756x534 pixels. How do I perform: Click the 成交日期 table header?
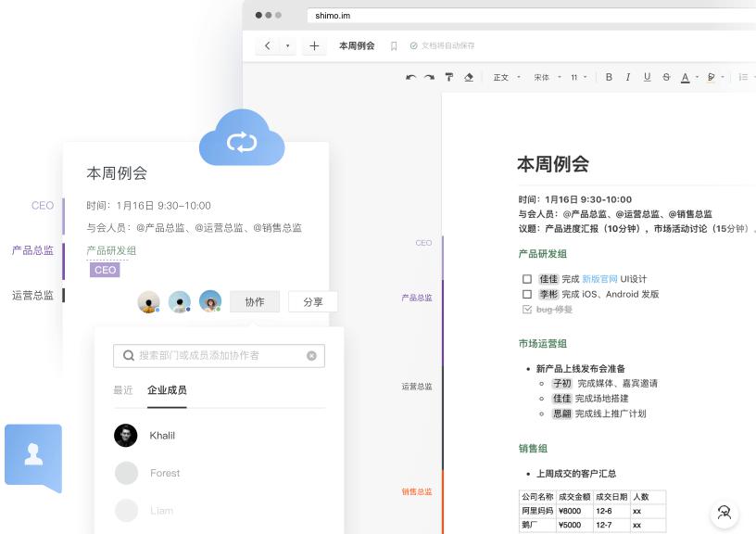click(x=611, y=497)
